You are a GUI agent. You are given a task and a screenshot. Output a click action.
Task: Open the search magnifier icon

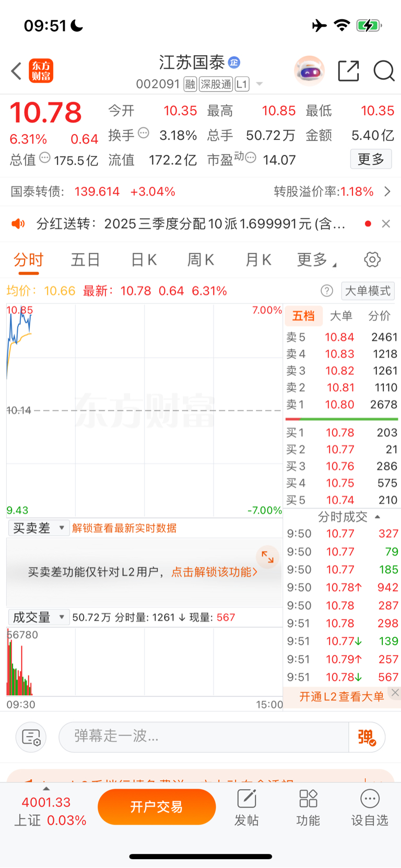tap(384, 71)
